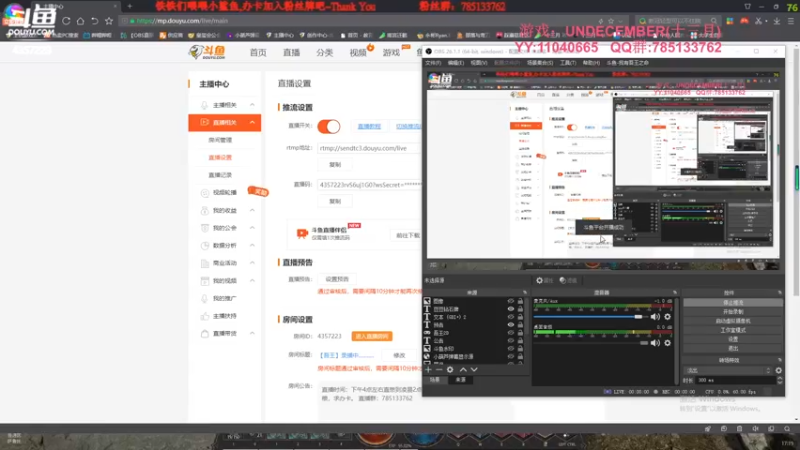Image resolution: width=800 pixels, height=450 pixels.
Task: Open the 视频 tab on Douyu header
Action: [x=358, y=53]
